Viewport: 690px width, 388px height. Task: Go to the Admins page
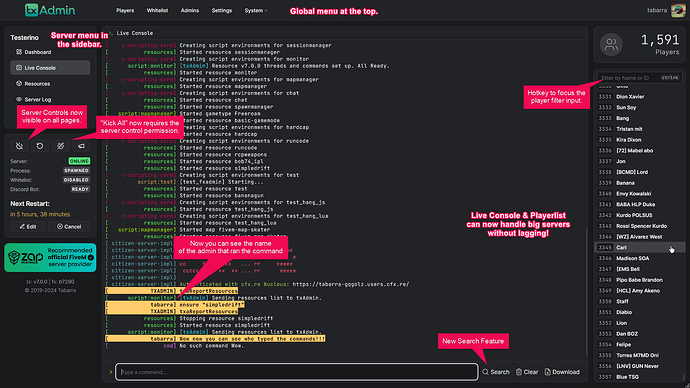click(x=190, y=11)
